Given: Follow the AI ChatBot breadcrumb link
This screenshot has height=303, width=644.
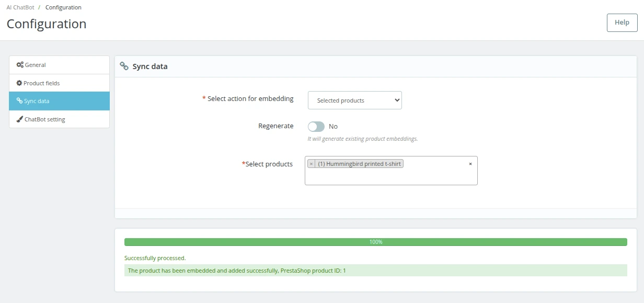Looking at the screenshot, I should (x=20, y=7).
